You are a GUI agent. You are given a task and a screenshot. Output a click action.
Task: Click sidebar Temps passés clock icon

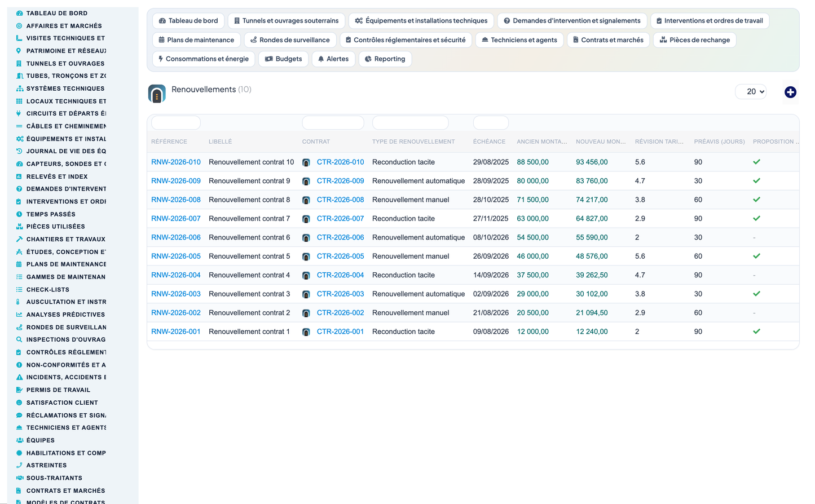[19, 214]
